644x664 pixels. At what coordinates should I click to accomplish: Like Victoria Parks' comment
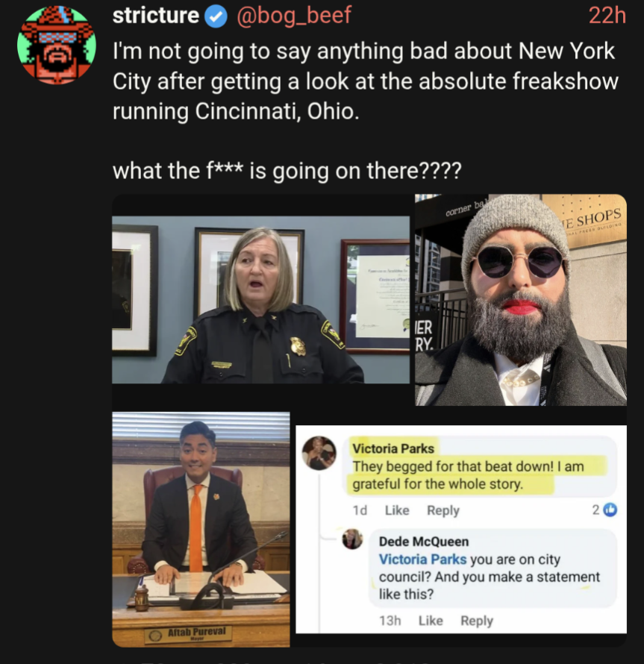397,510
